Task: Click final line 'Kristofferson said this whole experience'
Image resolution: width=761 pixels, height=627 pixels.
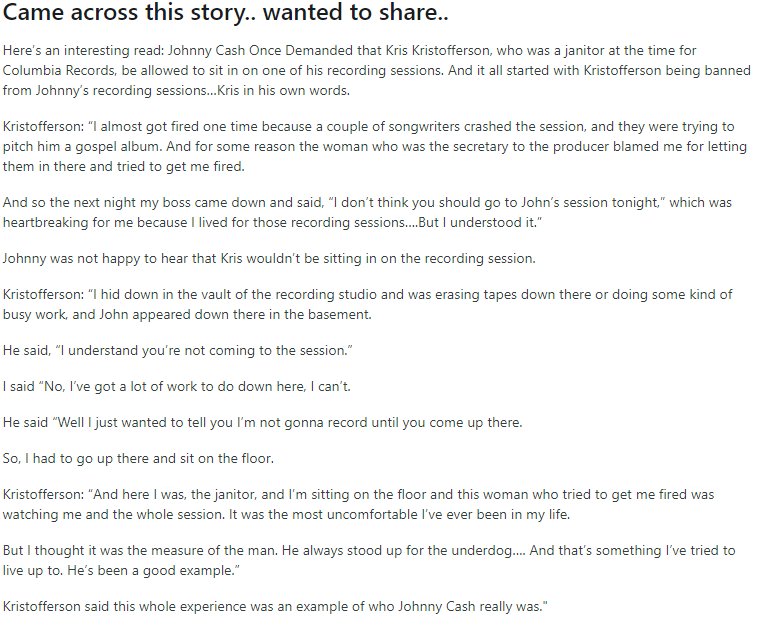Action: pyautogui.click(x=275, y=607)
